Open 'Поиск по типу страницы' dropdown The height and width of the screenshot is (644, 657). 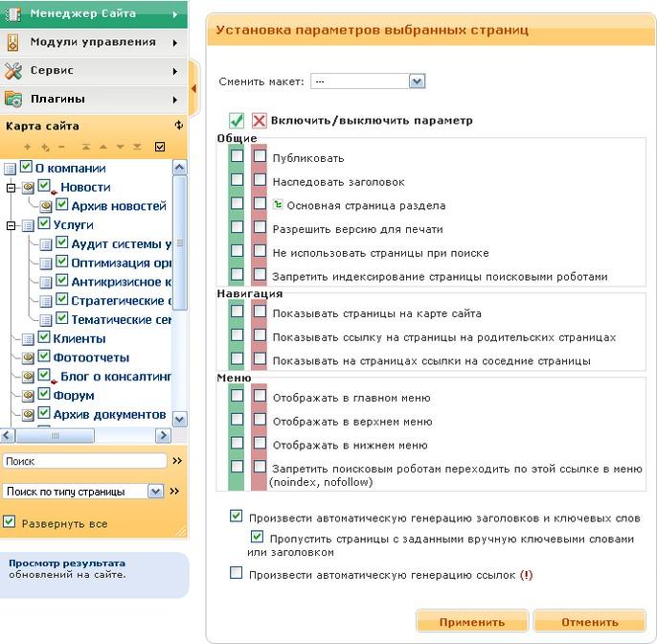pos(156,492)
